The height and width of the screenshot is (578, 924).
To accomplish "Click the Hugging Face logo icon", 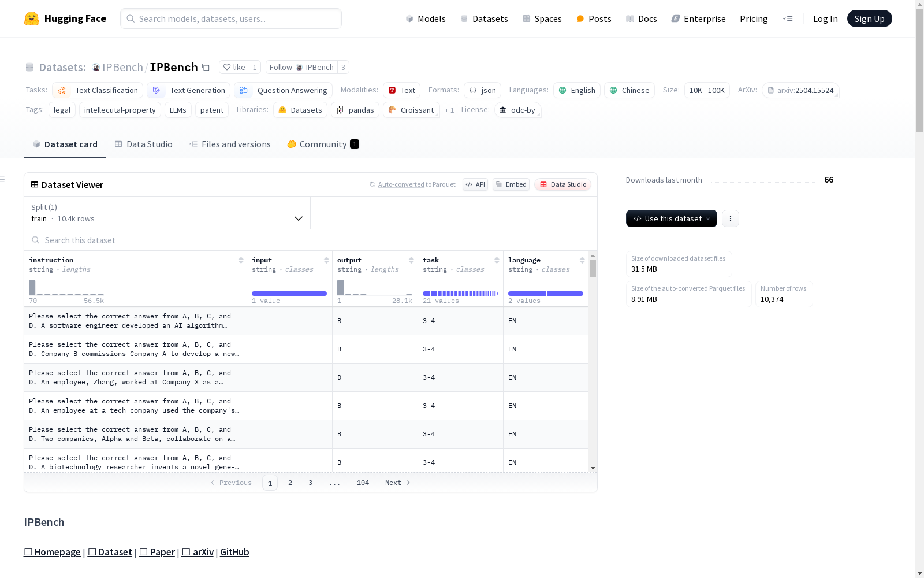I will 32,18.
